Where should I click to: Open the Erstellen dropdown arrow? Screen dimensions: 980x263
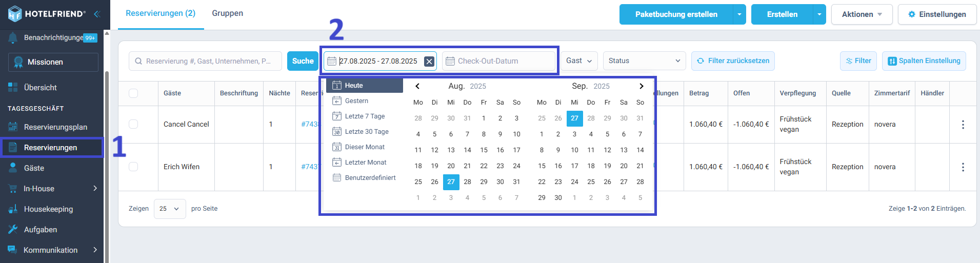click(819, 14)
